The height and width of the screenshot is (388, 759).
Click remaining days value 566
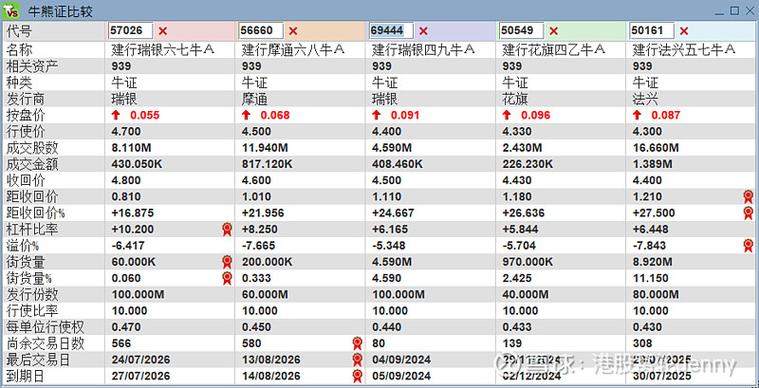point(121,343)
